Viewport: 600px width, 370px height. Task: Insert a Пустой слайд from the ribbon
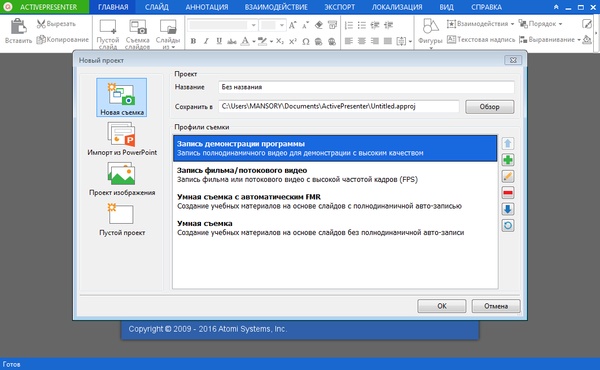[x=108, y=34]
